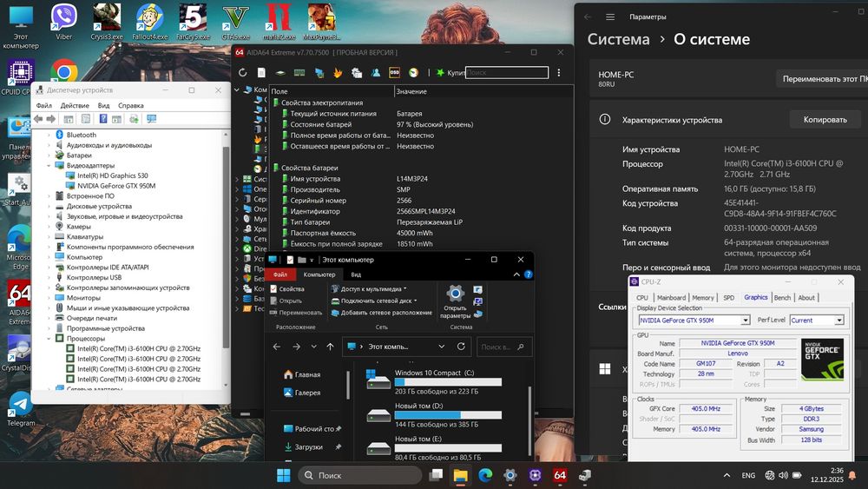Open the Подключить сетевой диск dropdown
This screenshot has width=868, height=489.
[374, 301]
